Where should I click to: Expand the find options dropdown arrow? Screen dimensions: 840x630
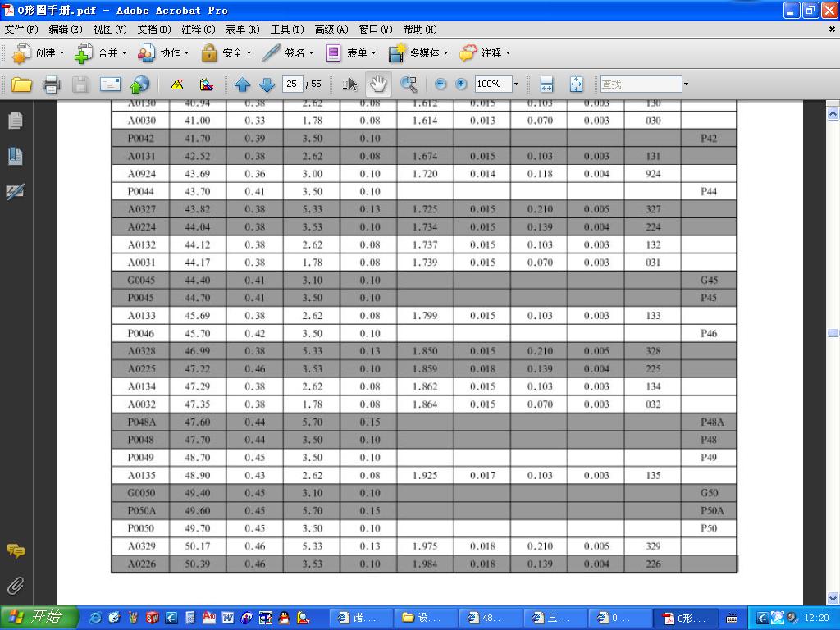(686, 84)
